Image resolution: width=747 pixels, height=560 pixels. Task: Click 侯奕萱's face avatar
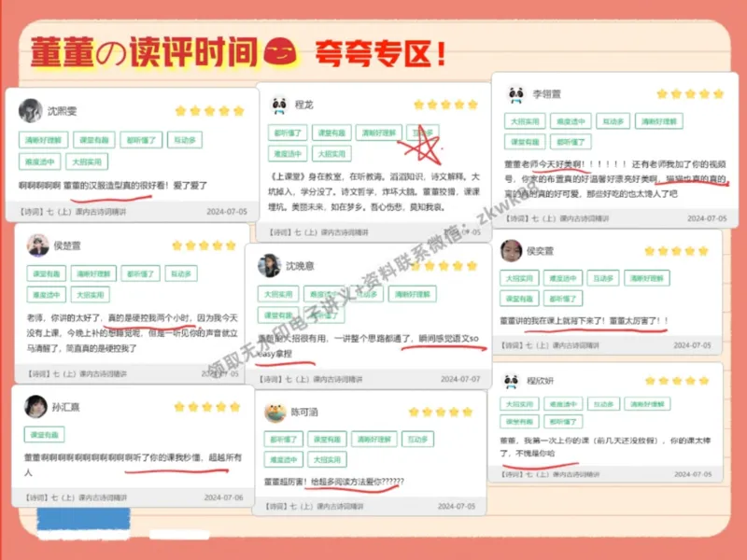click(511, 251)
